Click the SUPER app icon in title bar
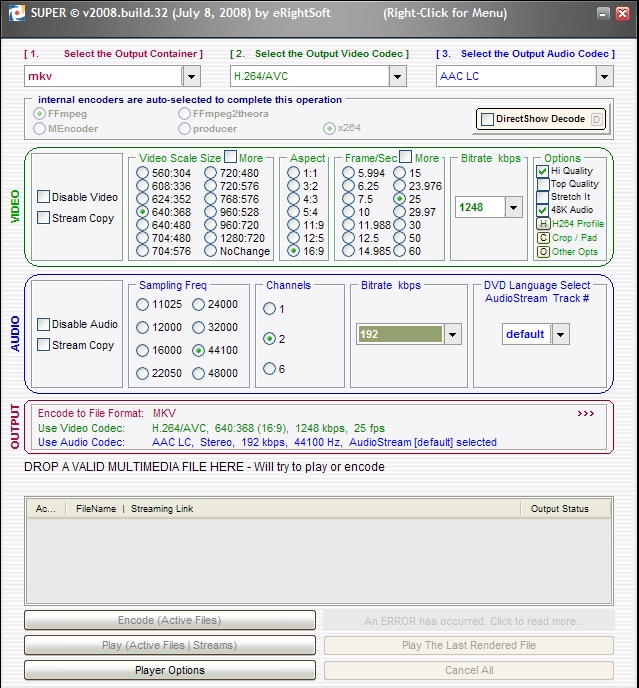This screenshot has height=688, width=639. [x=17, y=13]
